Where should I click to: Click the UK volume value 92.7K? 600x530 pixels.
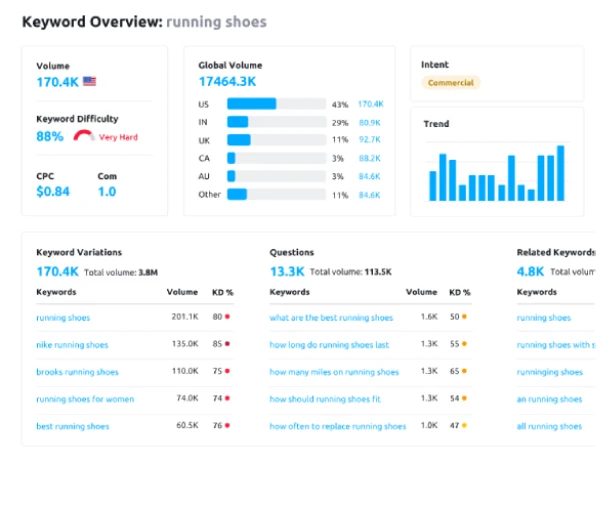tap(370, 140)
